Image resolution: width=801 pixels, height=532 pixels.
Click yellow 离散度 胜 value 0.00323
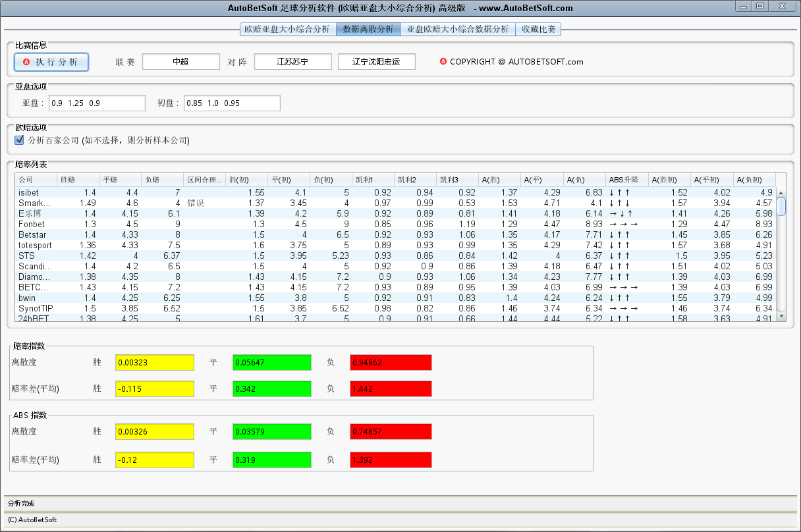pos(155,363)
